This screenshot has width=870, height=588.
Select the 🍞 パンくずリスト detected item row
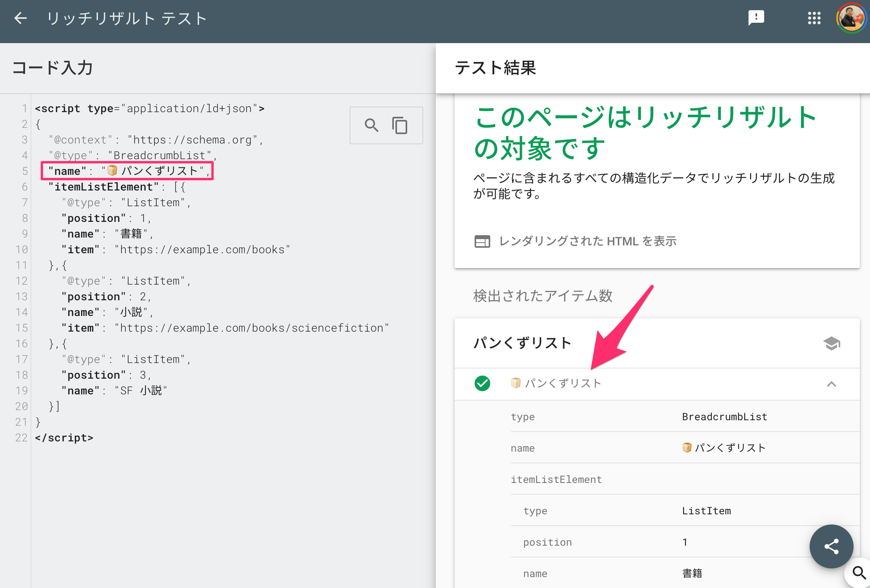click(x=657, y=384)
